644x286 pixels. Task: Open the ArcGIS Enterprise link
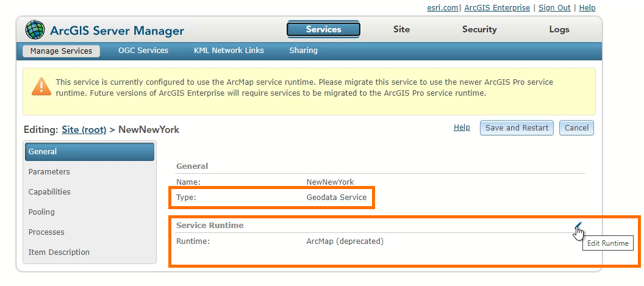[498, 8]
